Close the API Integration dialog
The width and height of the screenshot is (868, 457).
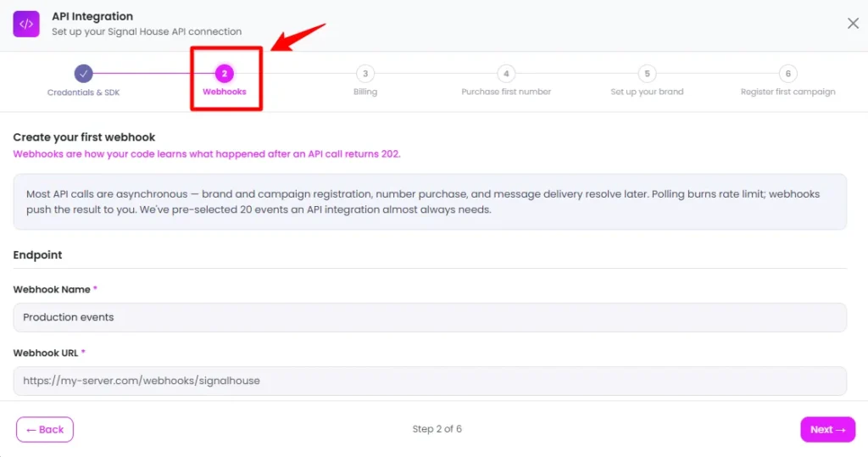853,23
